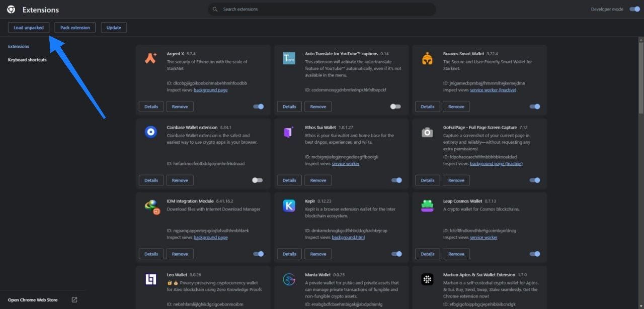Remove the Keplr extension

click(318, 254)
